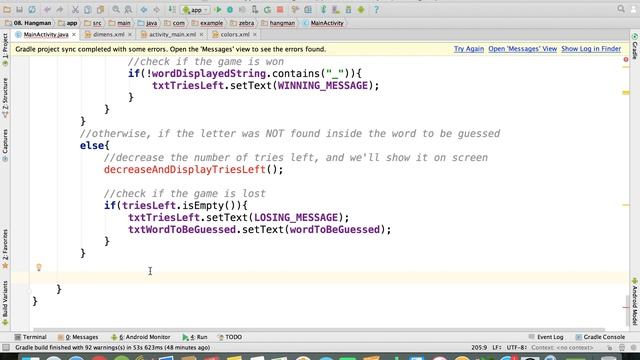Click the yellow intention lightbulb in gutter
Image resolution: width=640 pixels, height=360 pixels.
pos(39,267)
